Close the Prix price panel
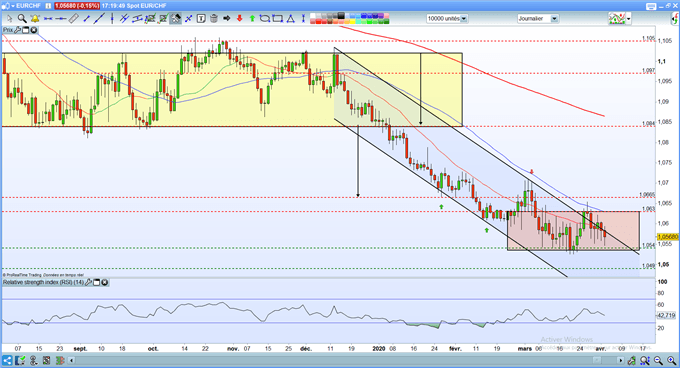Image resolution: width=680 pixels, height=368 pixels. point(33,30)
